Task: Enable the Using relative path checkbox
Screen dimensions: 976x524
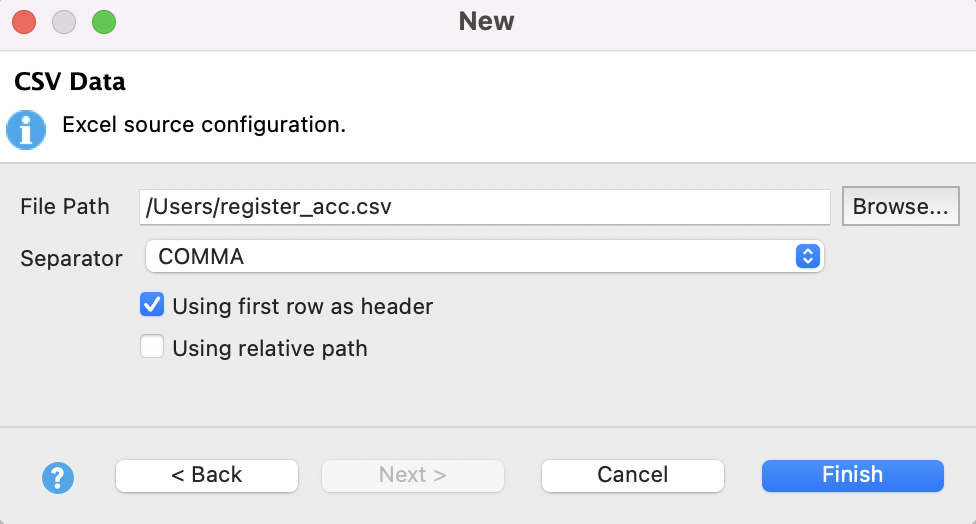Action: [x=152, y=347]
